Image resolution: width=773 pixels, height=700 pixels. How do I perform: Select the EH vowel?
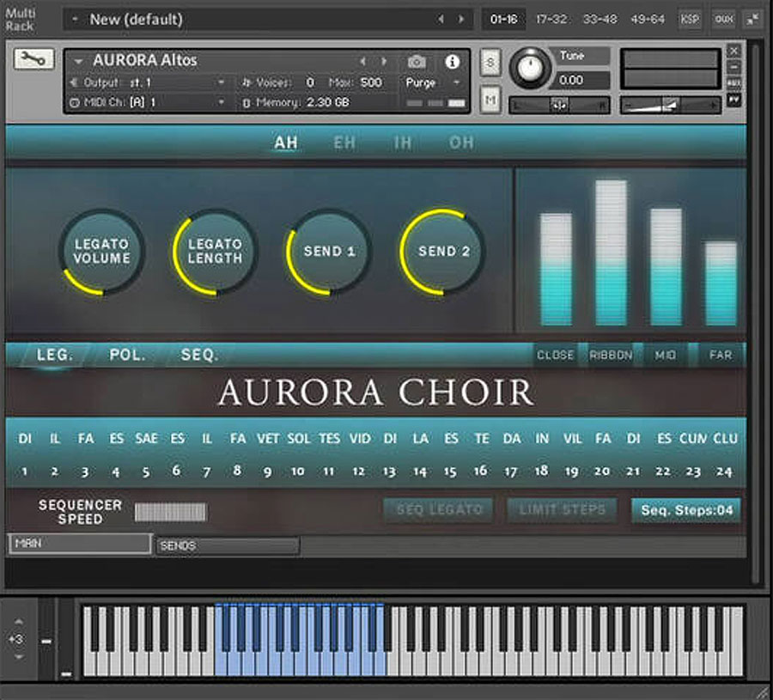pos(344,143)
